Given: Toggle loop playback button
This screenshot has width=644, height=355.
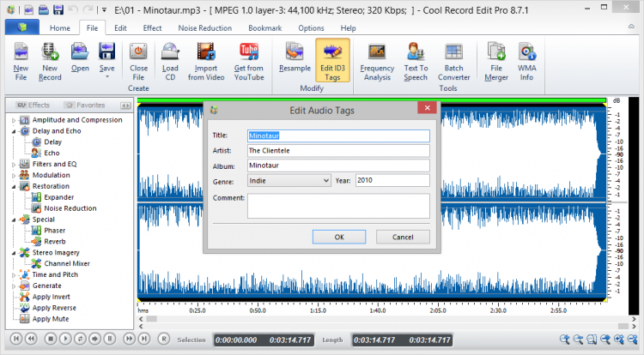Looking at the screenshot, I should pos(80,339).
